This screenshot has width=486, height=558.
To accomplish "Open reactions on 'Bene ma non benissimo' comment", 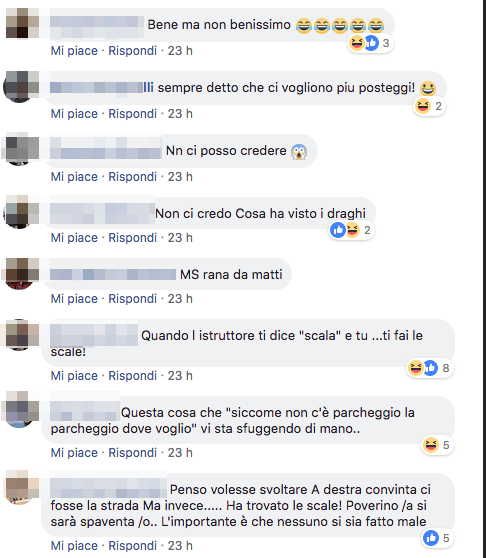I will (x=370, y=43).
